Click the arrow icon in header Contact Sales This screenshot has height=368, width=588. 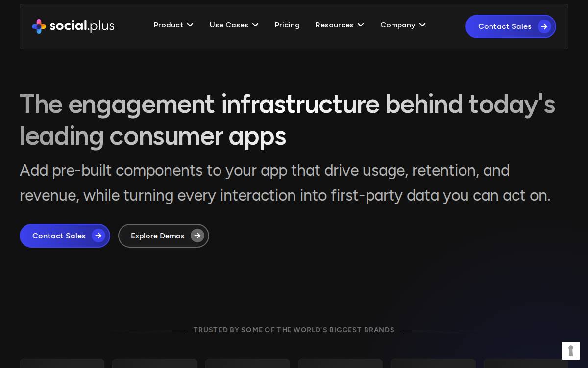point(544,26)
